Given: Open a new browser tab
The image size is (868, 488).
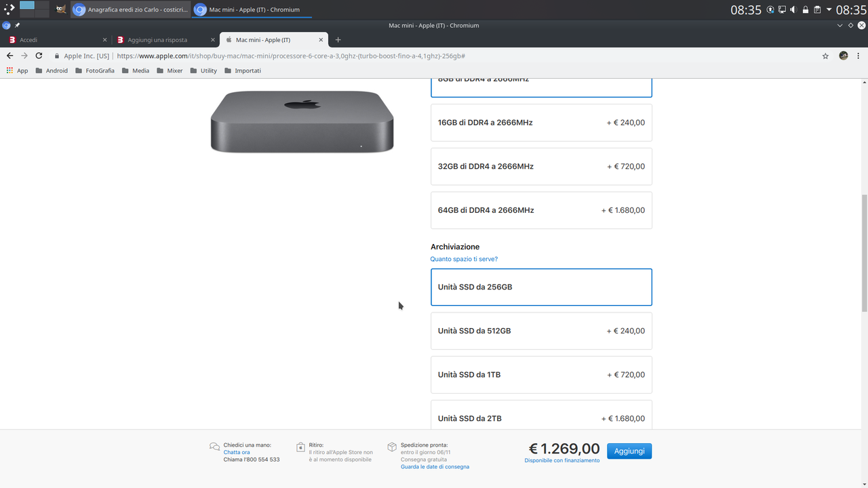Looking at the screenshot, I should point(338,40).
